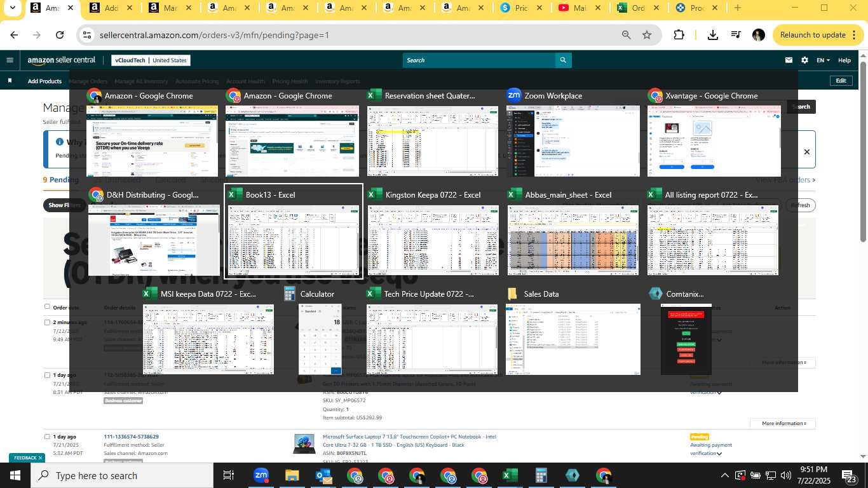Open the site information icon in address bar

point(88,35)
